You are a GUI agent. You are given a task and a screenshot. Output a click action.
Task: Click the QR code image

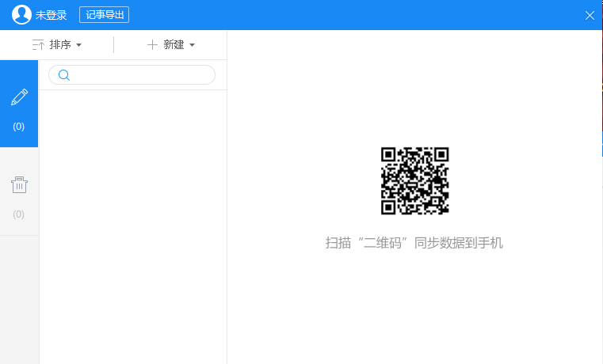[415, 181]
